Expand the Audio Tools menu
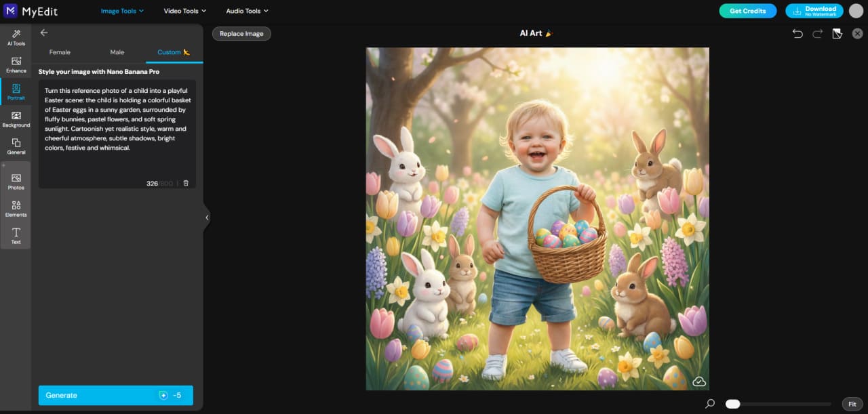Screen dimensions: 868x414 (247, 10)
